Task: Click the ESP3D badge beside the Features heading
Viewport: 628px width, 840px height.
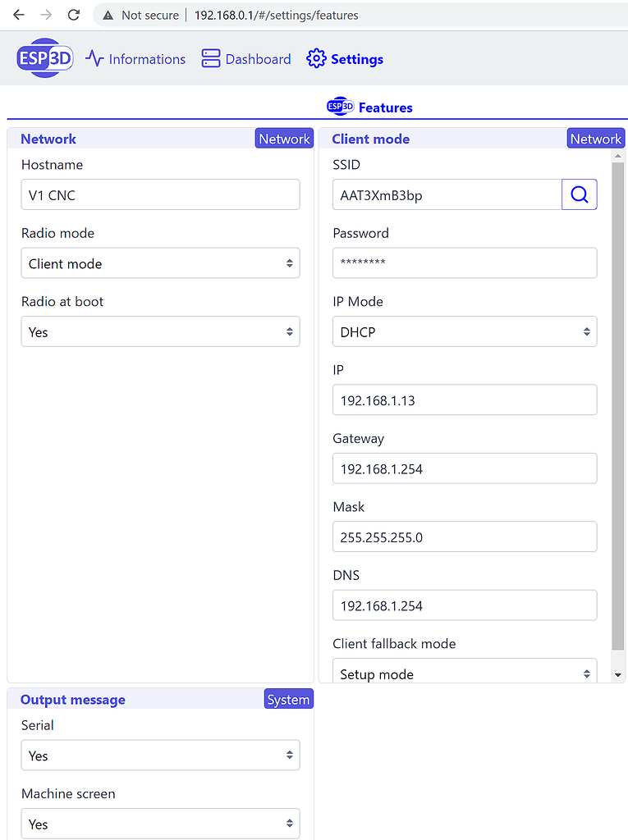Action: [341, 106]
